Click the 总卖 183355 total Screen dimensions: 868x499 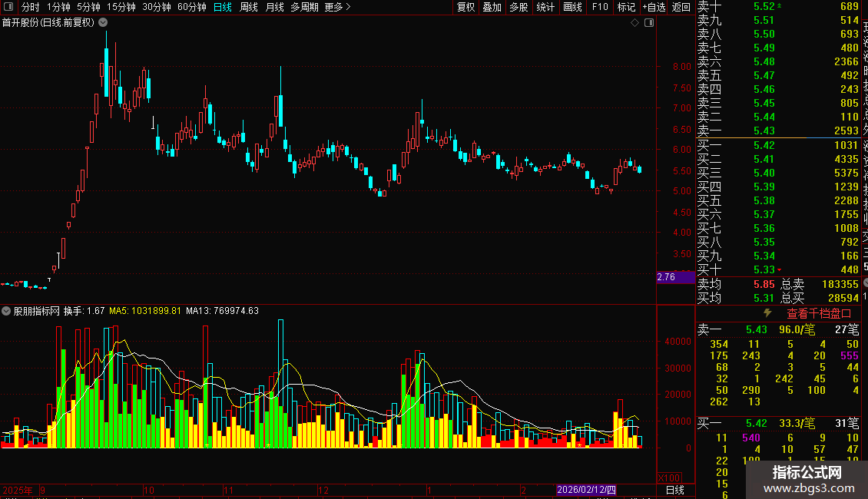click(820, 284)
